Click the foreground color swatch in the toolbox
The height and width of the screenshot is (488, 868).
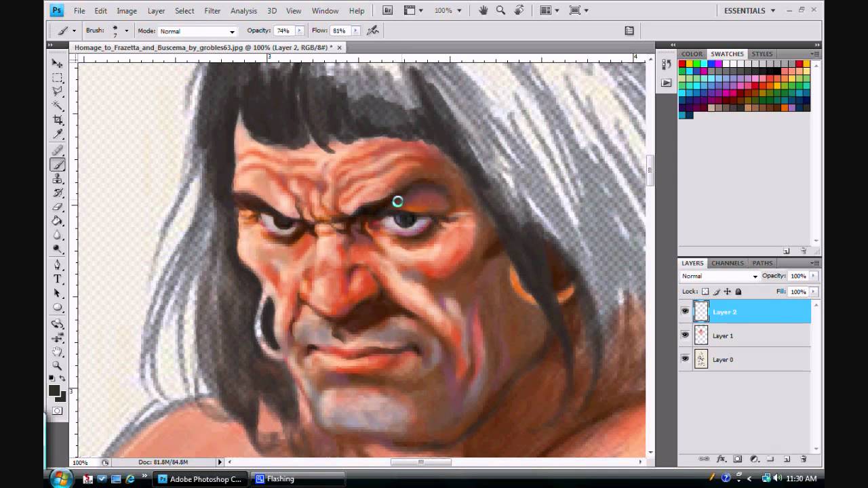[54, 390]
